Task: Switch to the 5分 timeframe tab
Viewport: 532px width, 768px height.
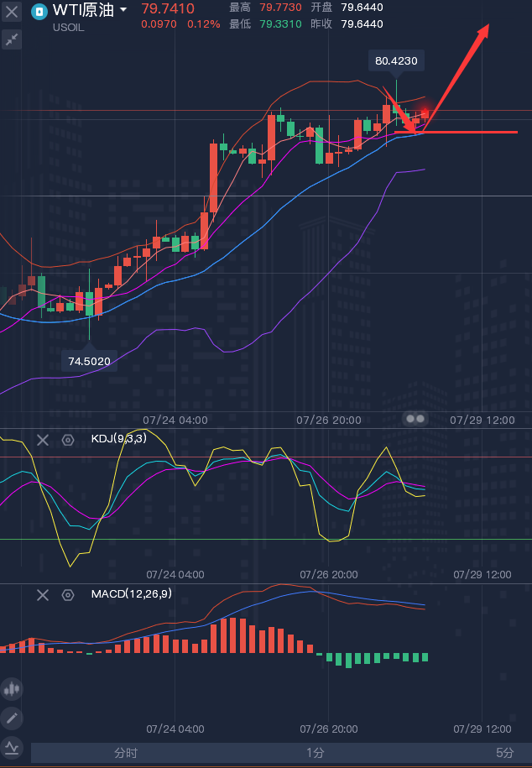Action: [x=504, y=753]
